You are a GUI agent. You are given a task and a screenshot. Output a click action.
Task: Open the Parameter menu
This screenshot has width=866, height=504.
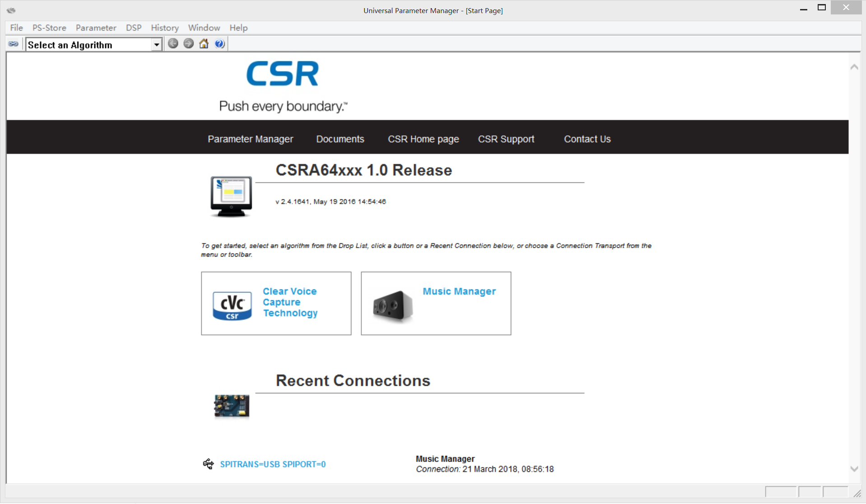point(96,28)
